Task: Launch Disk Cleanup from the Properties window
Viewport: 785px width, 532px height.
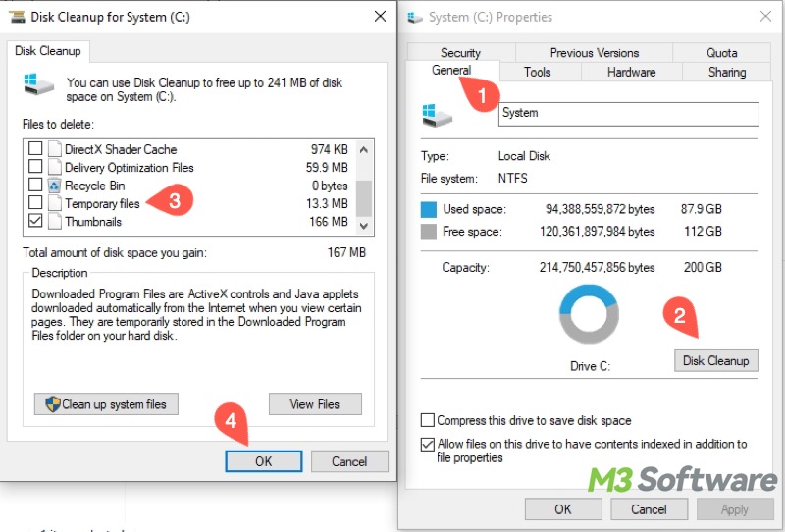Action: click(x=716, y=360)
